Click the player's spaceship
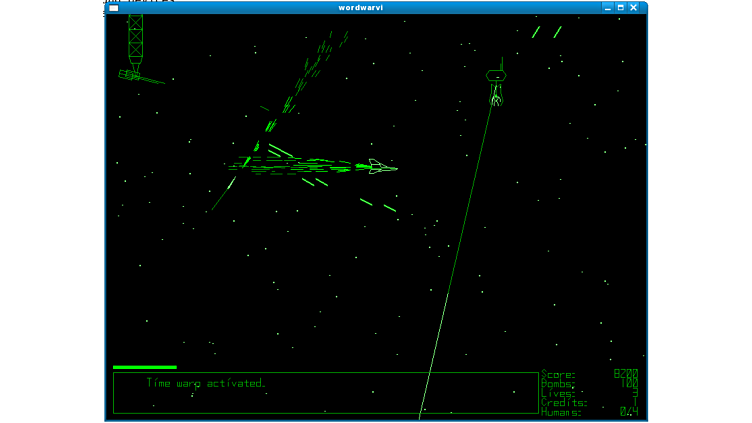The height and width of the screenshot is (423, 752). point(380,167)
